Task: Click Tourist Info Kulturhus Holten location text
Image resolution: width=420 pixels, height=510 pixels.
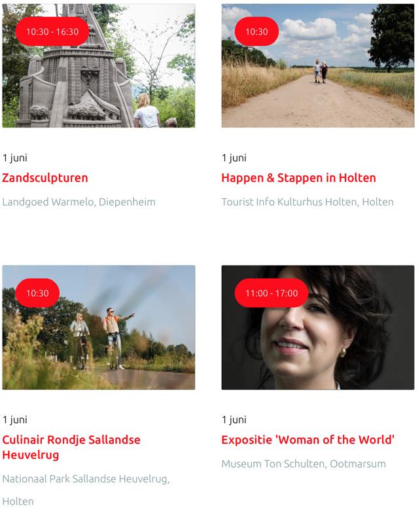Action: point(307,202)
